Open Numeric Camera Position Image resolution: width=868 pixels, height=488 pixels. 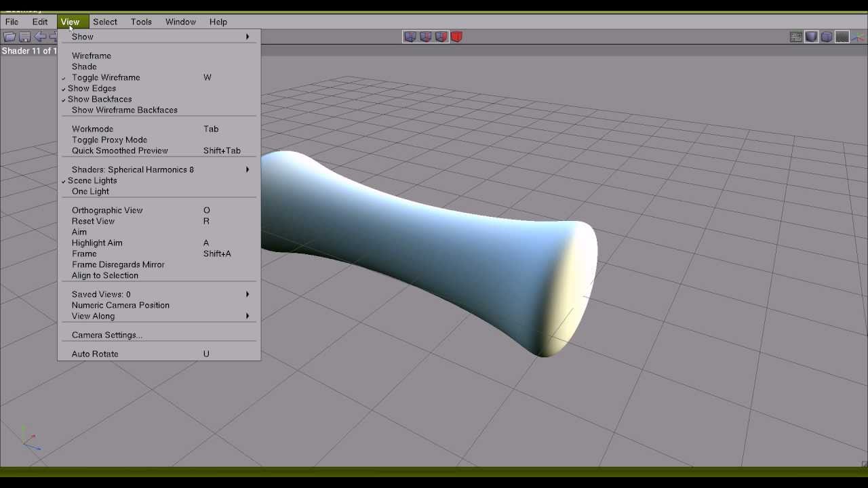click(x=159, y=305)
